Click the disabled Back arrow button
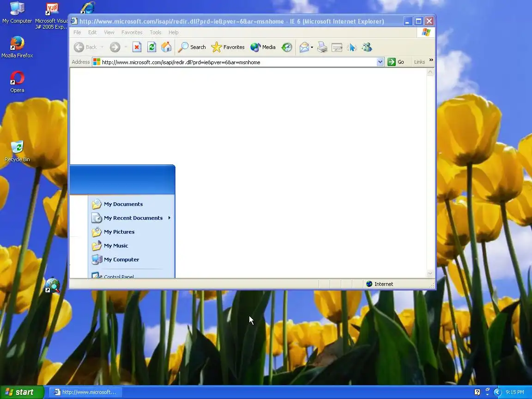The height and width of the screenshot is (399, 532). click(x=85, y=47)
